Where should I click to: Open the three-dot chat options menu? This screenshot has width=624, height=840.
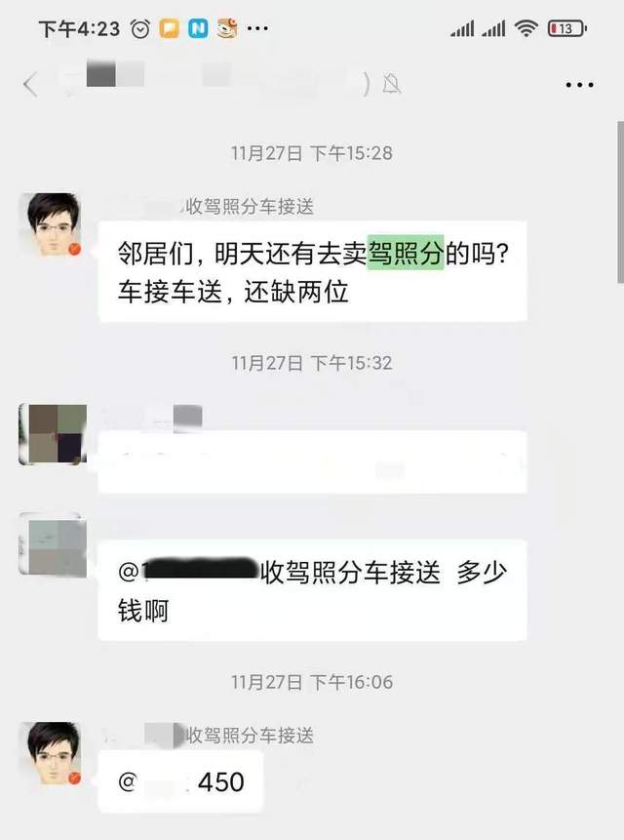(x=579, y=85)
